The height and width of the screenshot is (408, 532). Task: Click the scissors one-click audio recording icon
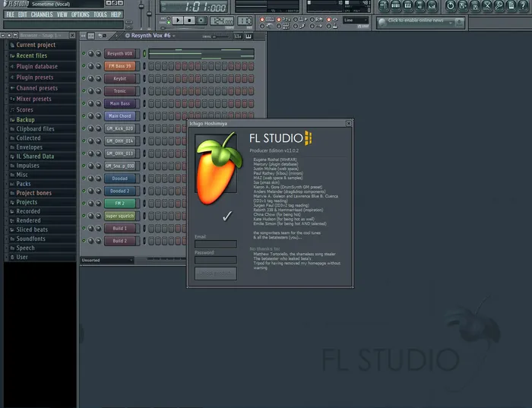tap(487, 5)
